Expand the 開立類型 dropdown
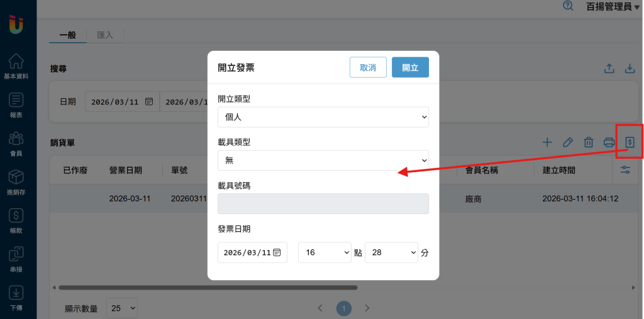This screenshot has height=319, width=644. point(323,117)
